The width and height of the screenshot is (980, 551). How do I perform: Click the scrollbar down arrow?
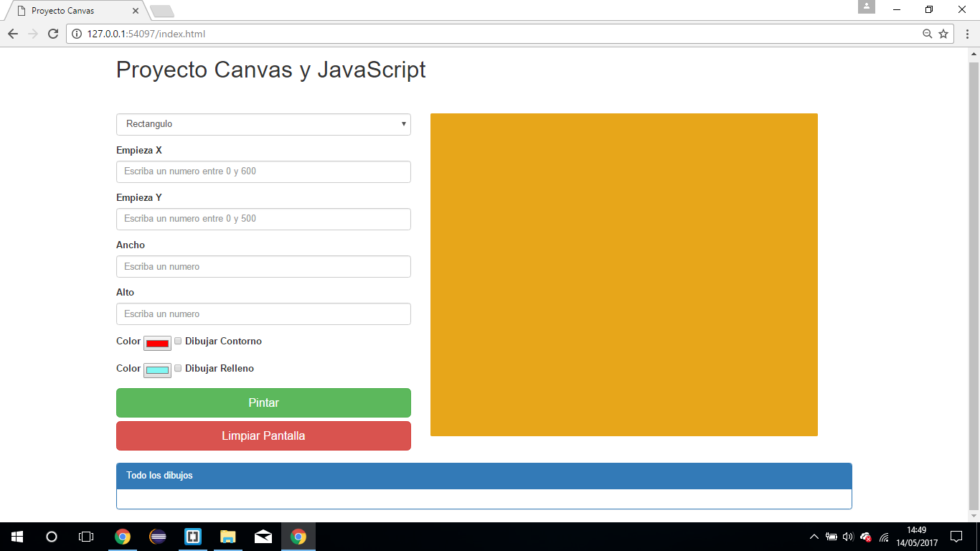974,516
